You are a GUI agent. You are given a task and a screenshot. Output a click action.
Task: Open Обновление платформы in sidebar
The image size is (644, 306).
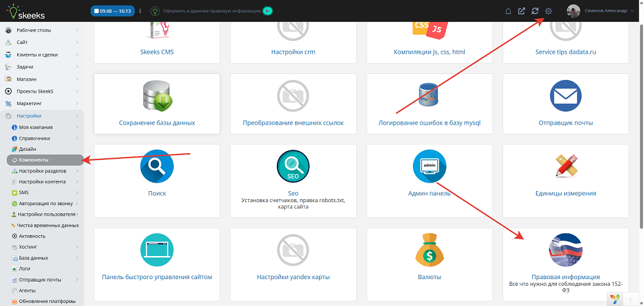click(x=45, y=302)
